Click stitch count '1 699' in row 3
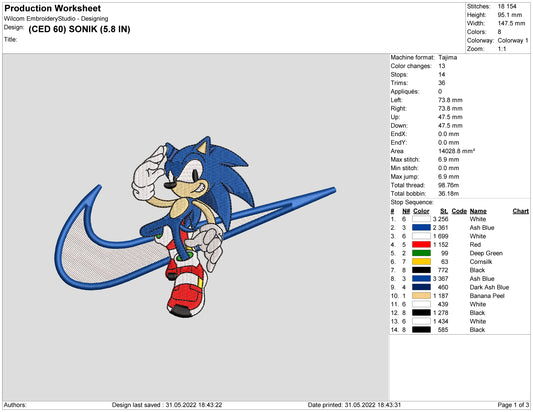Viewport: 533px width, 412px height. click(440, 236)
